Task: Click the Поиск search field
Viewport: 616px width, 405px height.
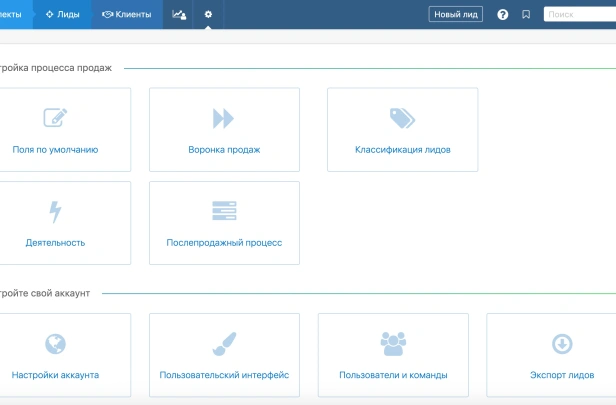Action: tap(580, 15)
